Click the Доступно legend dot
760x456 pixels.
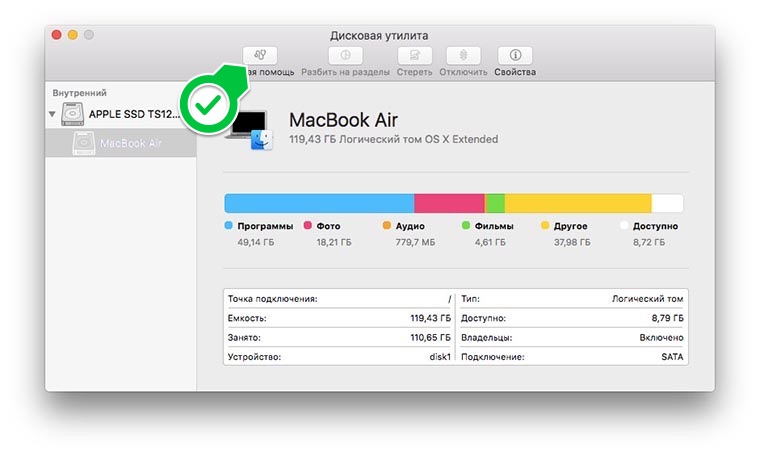coord(624,225)
